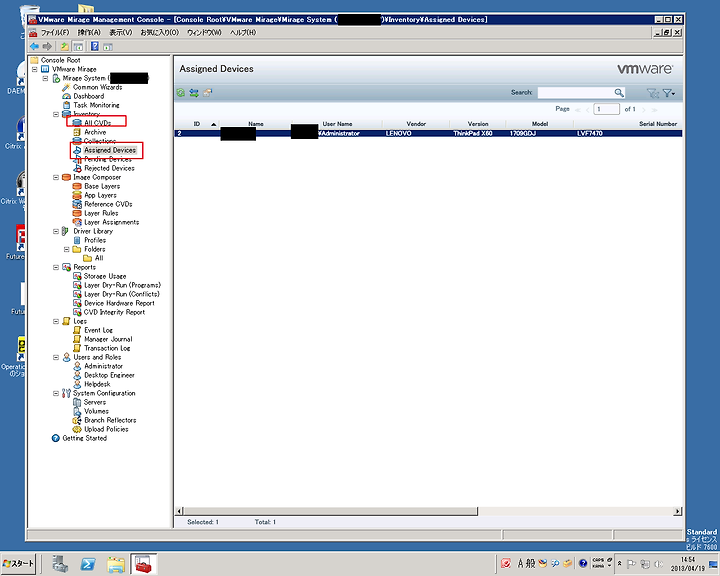Open the お気に入り(O) menu
Image resolution: width=720 pixels, height=576 pixels.
point(159,33)
